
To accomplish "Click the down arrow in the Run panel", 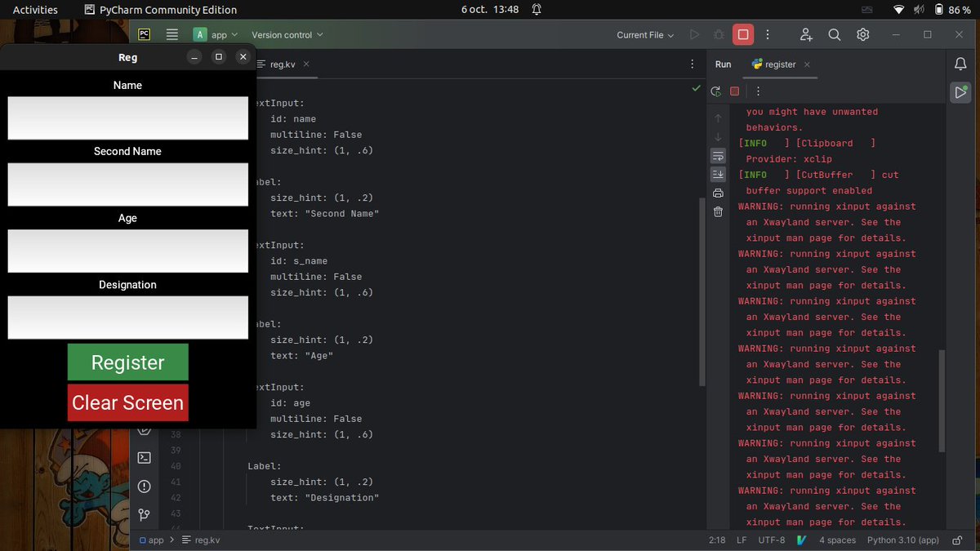I will pyautogui.click(x=718, y=137).
